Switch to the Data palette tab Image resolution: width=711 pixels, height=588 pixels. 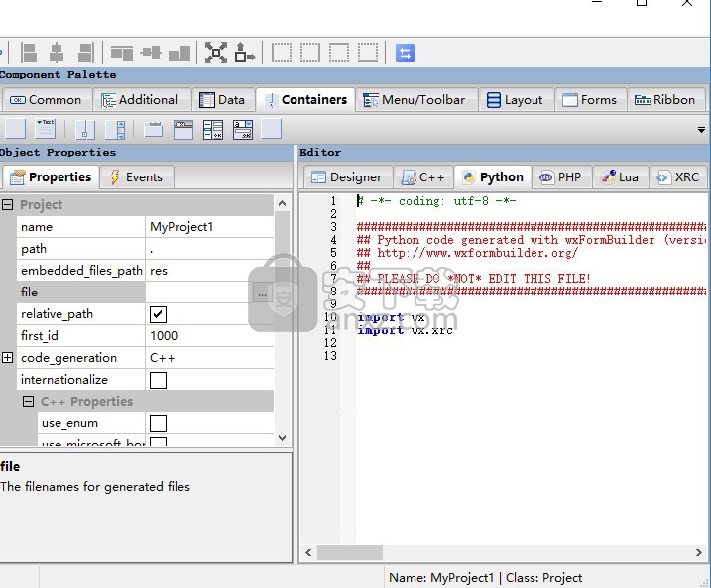click(222, 100)
